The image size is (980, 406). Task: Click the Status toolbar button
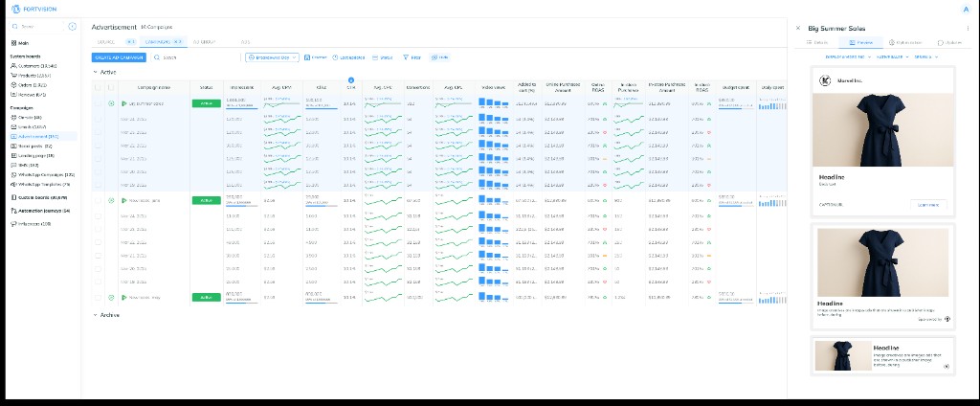click(383, 56)
